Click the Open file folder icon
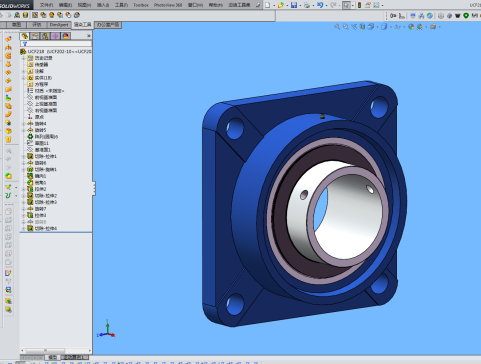The image size is (481, 364). [x=281, y=5]
